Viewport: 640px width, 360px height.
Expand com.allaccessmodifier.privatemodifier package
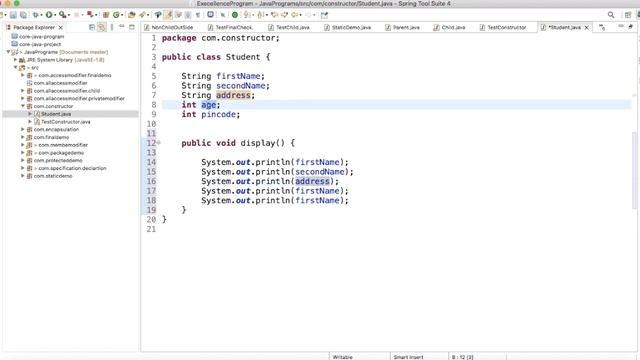pyautogui.click(x=23, y=98)
